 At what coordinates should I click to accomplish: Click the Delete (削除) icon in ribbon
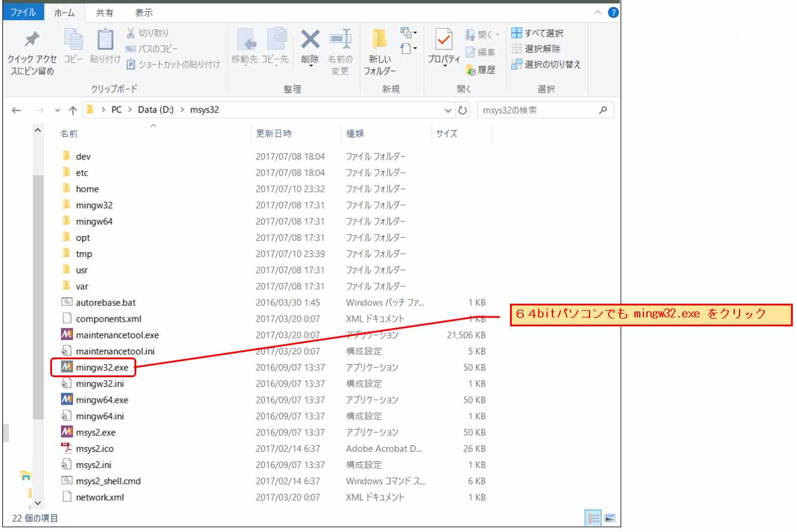[310, 41]
